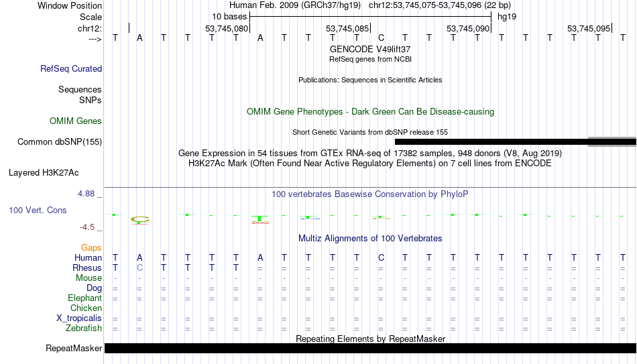637x364 pixels.
Task: Click the Rhesus alignment row label
Action: point(87,268)
